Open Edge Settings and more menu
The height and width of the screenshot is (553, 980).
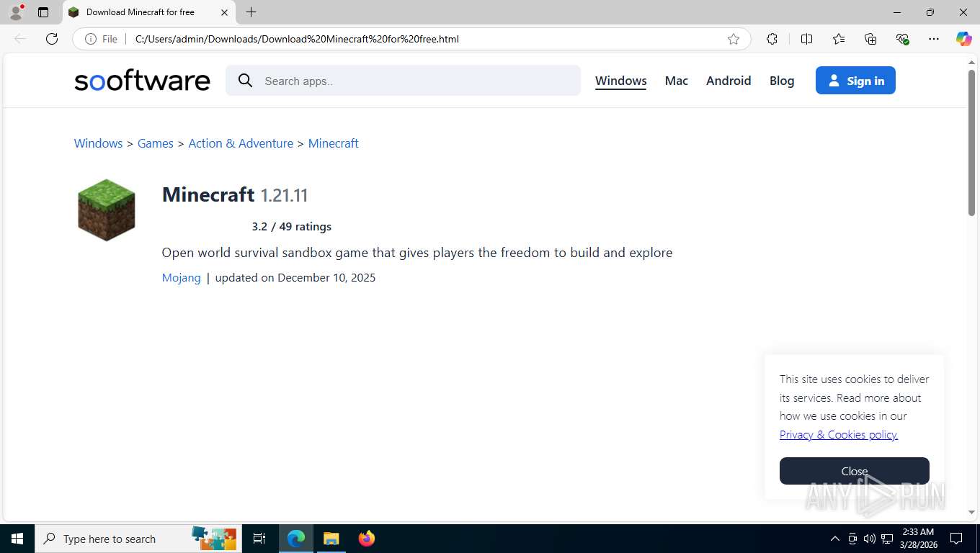point(934,39)
